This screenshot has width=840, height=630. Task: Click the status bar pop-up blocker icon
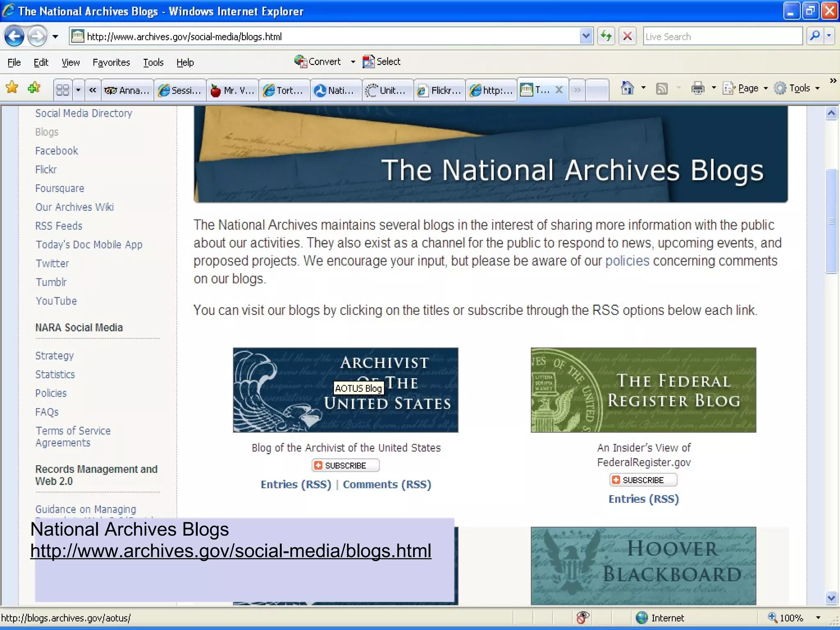click(582, 617)
